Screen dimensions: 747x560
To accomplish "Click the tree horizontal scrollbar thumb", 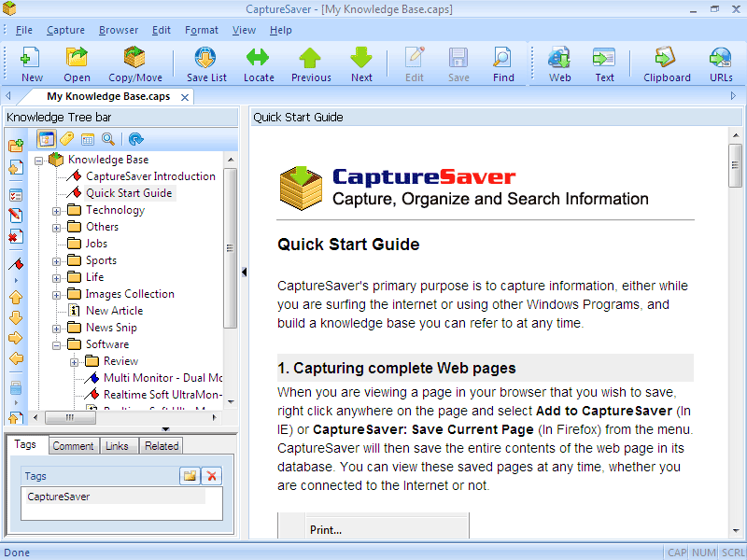I will [72, 417].
